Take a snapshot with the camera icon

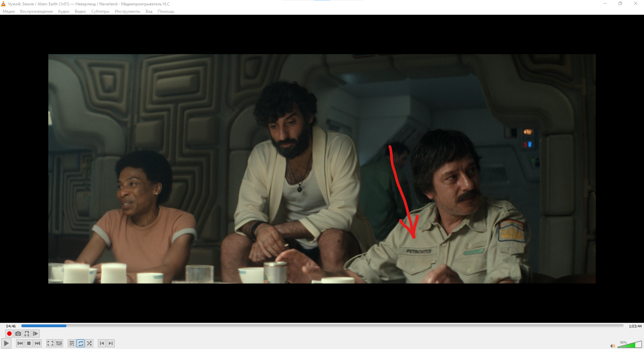point(18,334)
